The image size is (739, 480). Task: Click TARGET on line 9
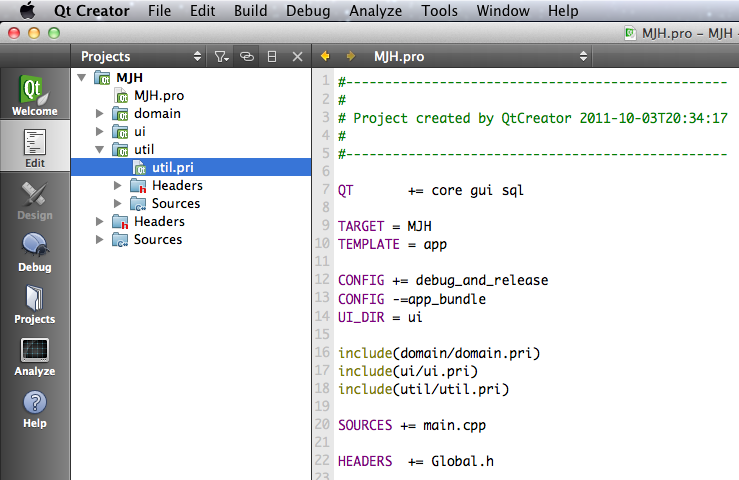[x=361, y=226]
